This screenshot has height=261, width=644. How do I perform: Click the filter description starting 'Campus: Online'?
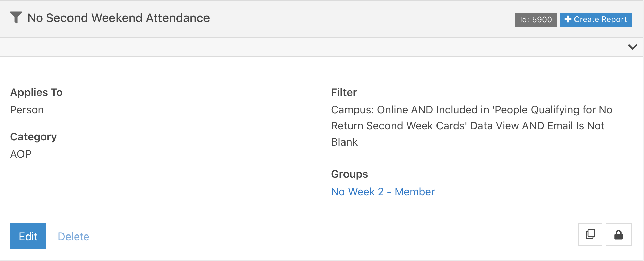click(472, 126)
